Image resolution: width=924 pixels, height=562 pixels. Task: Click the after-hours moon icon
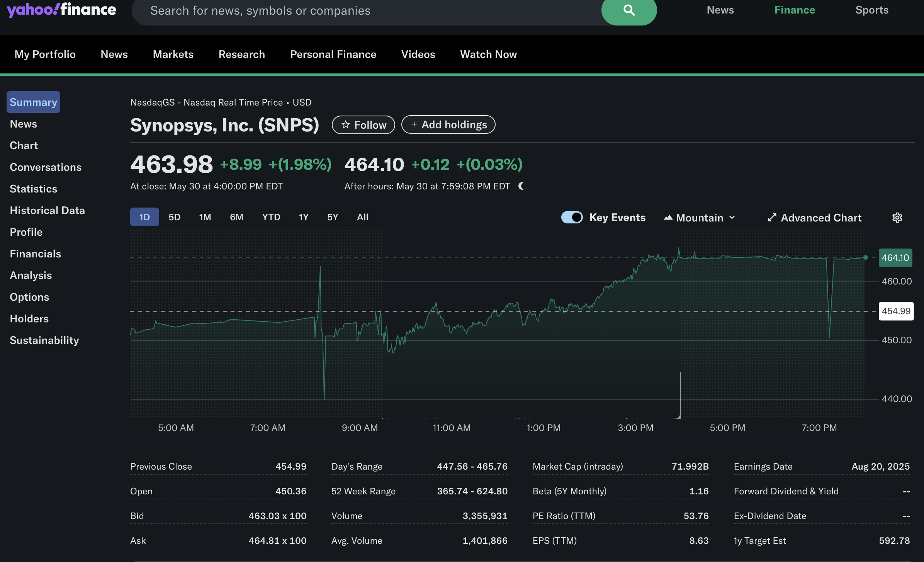tap(521, 186)
